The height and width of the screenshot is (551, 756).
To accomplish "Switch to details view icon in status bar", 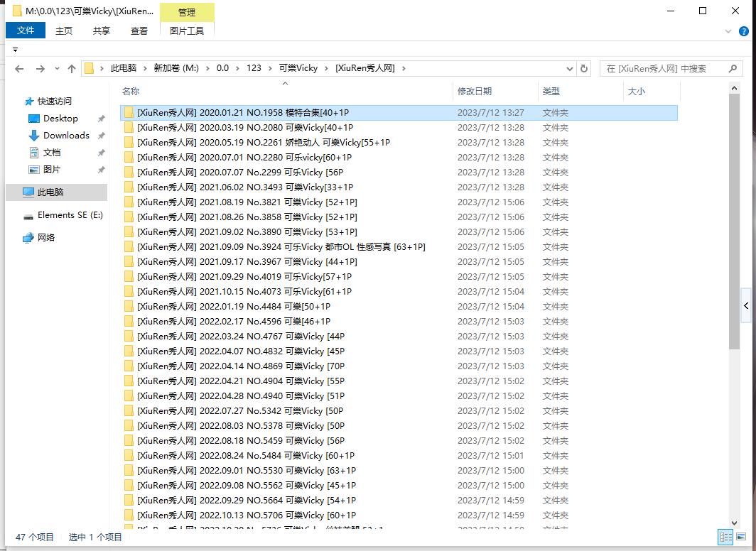I will click(725, 537).
